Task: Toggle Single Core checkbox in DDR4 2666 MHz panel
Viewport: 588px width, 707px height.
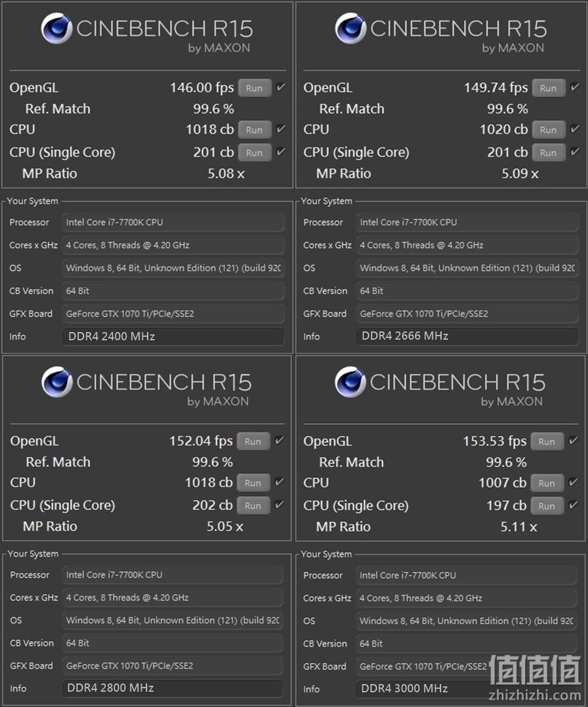Action: pos(575,152)
